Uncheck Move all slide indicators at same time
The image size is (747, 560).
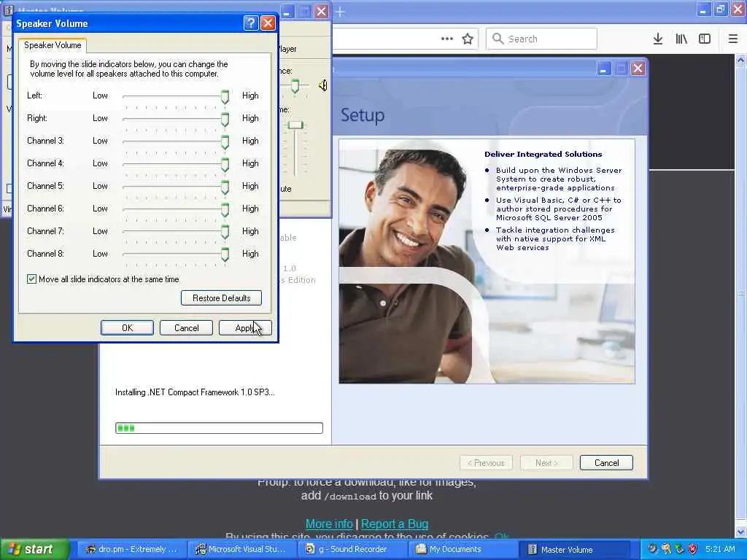31,279
